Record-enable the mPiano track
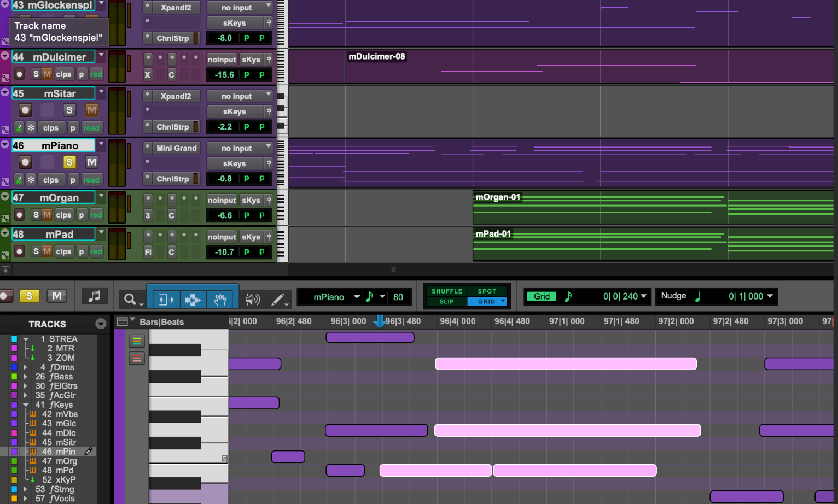 pos(25,162)
